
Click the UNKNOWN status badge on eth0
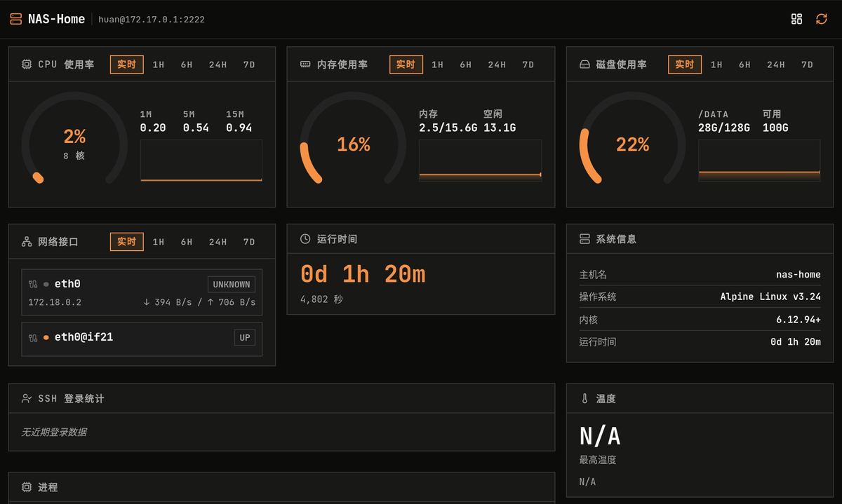[232, 285]
